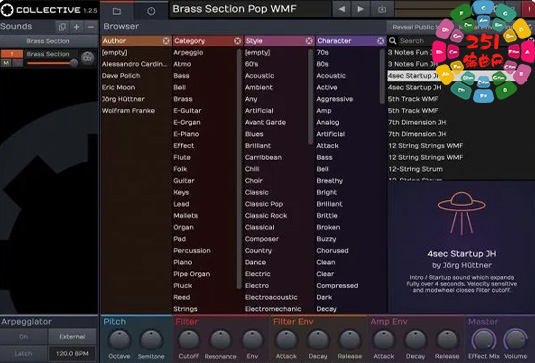
Task: Click the Amp Env Decay knob
Action: pyautogui.click(x=415, y=340)
